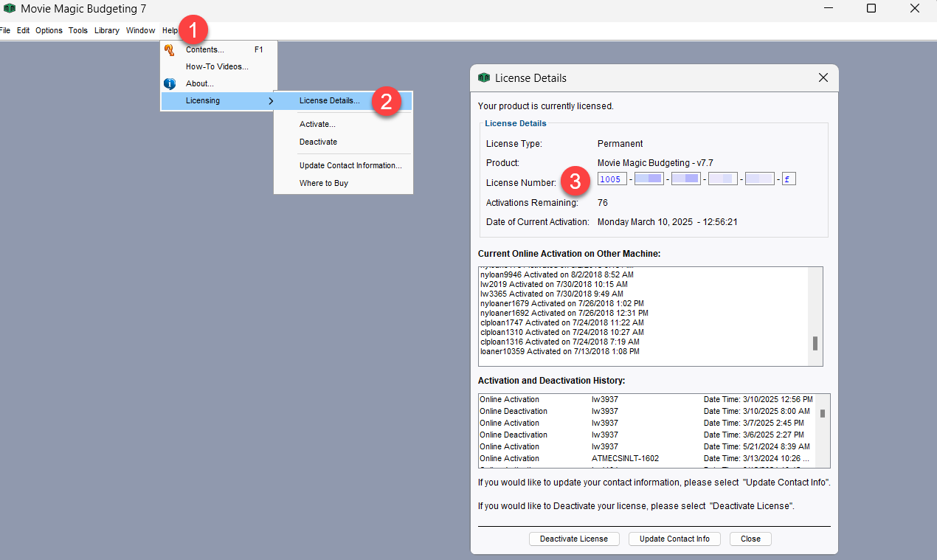Select the nyloaner1692 activation row
The width and height of the screenshot is (937, 560).
(643, 313)
